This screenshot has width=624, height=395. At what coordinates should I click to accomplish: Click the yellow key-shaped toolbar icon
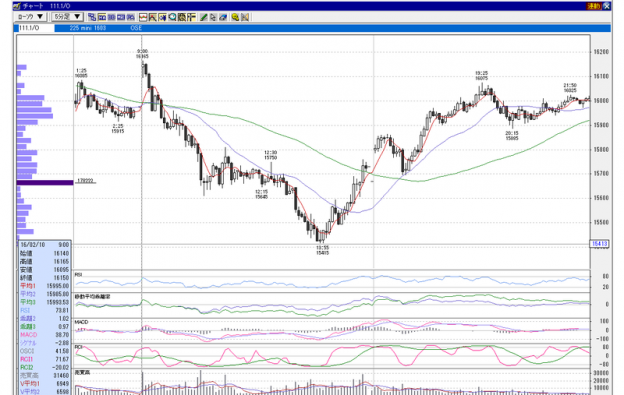click(235, 17)
